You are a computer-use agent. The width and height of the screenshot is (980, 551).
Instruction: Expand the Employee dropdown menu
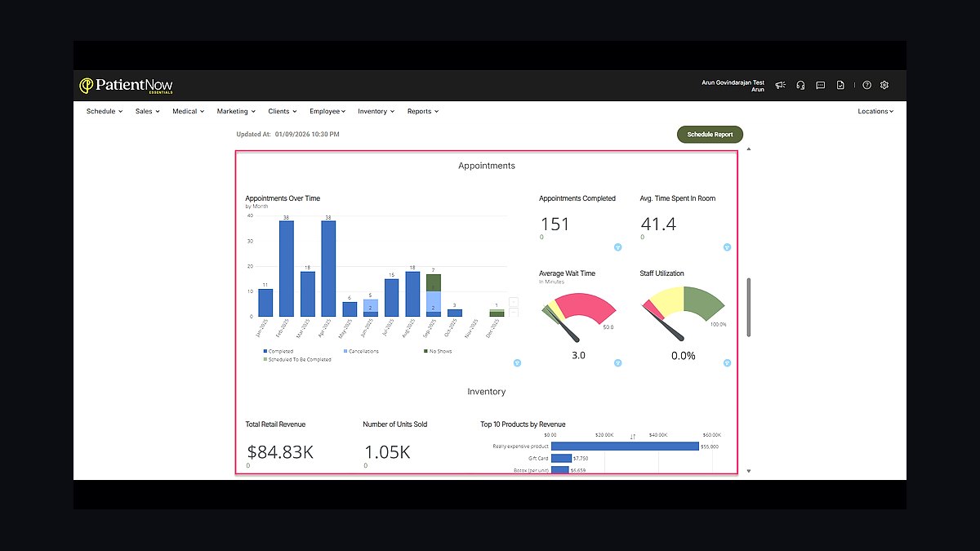tap(327, 111)
